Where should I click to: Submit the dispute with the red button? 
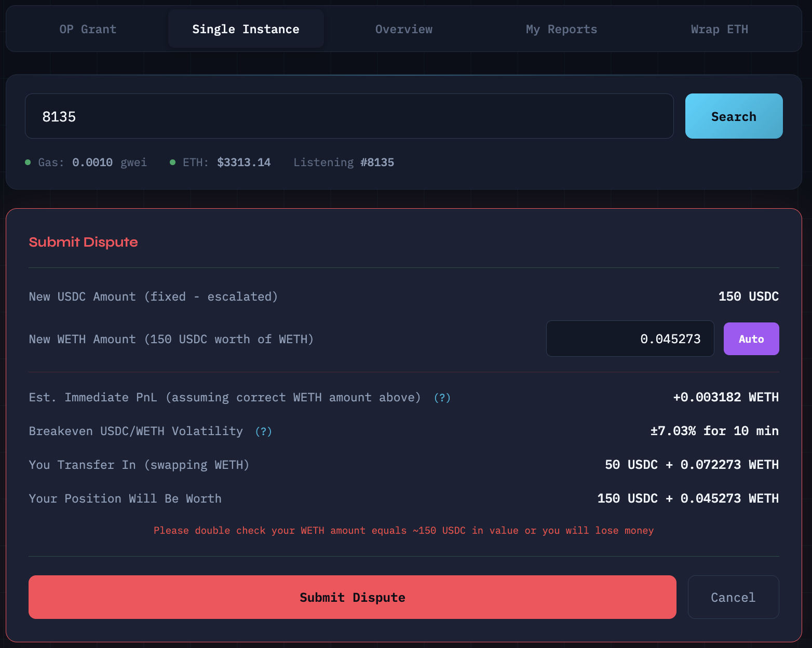click(352, 597)
